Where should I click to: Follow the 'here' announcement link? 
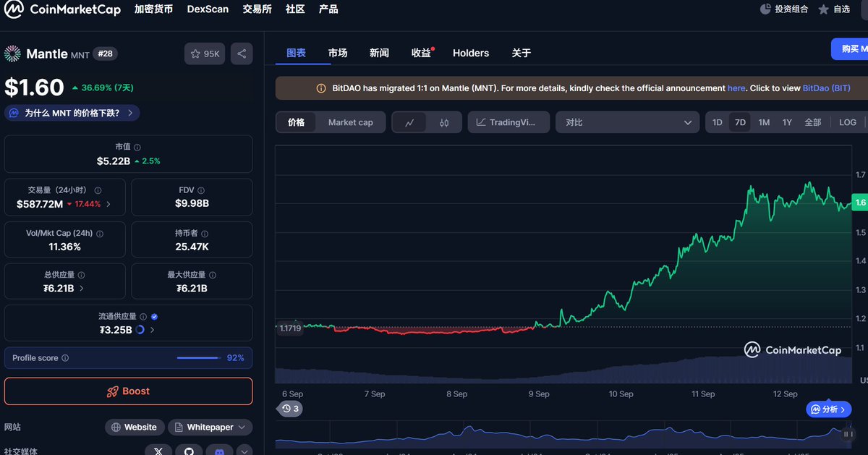click(736, 88)
